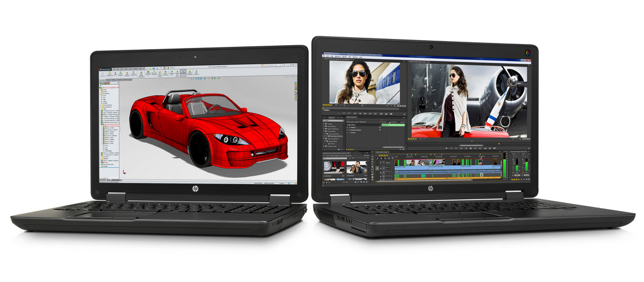
Task: Select the Selection tool in Premiere's Tools panel
Action: click(x=372, y=154)
